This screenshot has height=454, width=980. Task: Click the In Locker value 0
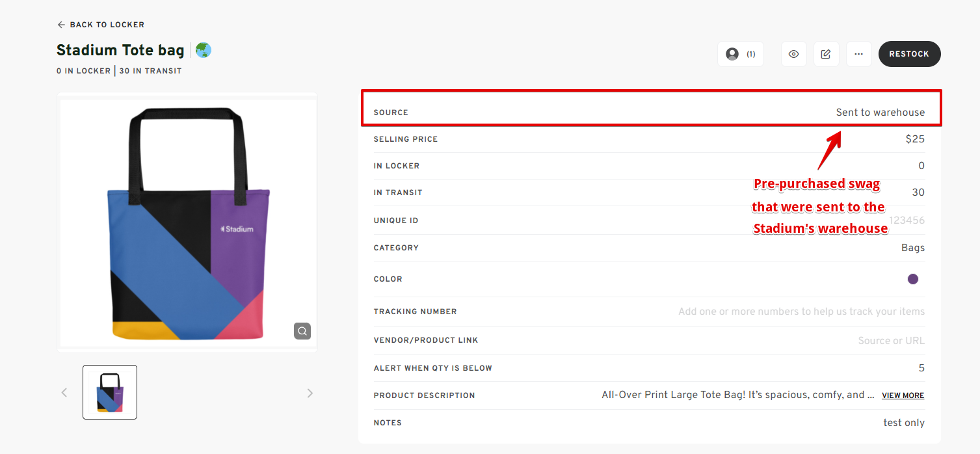tap(921, 166)
